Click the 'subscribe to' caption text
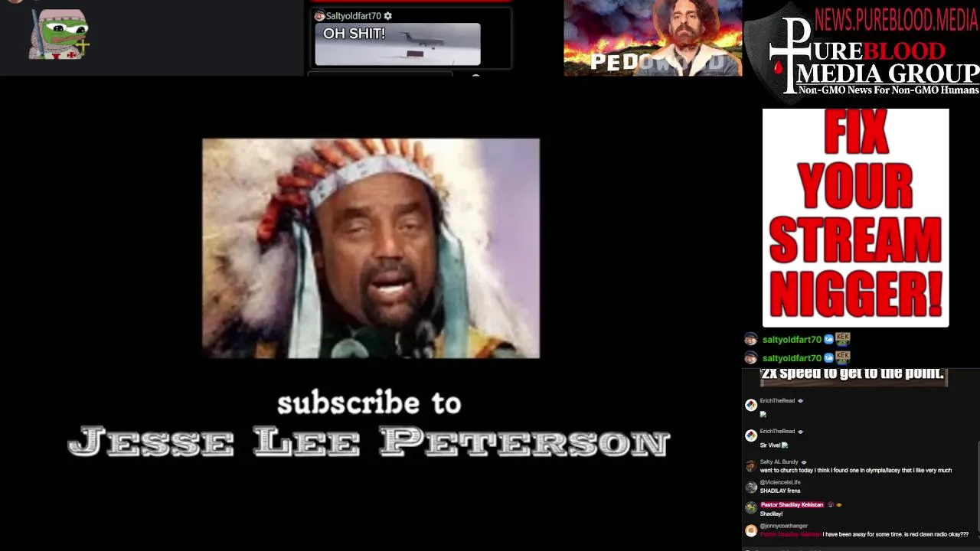 point(369,403)
